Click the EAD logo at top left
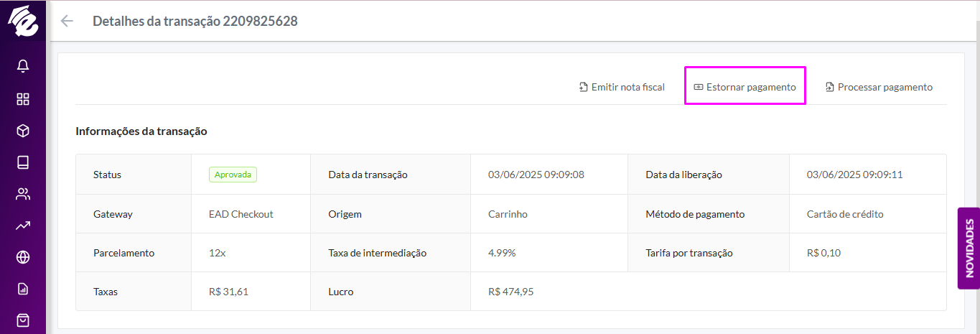This screenshot has height=334, width=980. [23, 22]
